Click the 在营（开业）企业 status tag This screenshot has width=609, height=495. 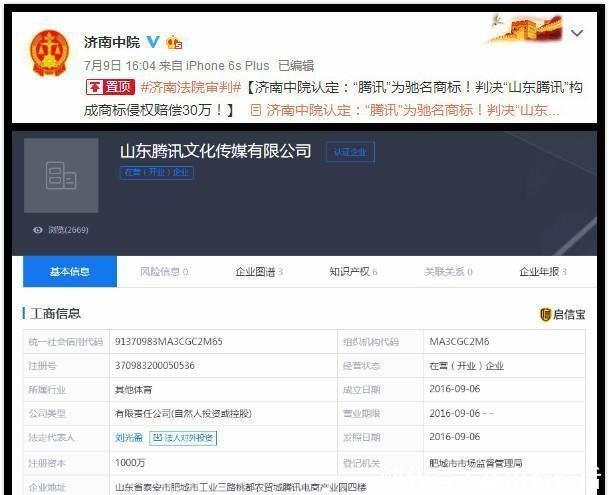pyautogui.click(x=157, y=172)
